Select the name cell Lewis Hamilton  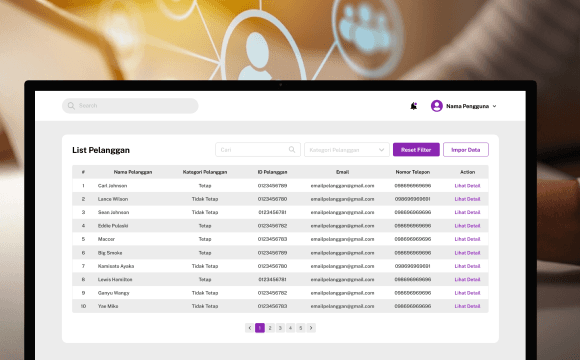115,279
